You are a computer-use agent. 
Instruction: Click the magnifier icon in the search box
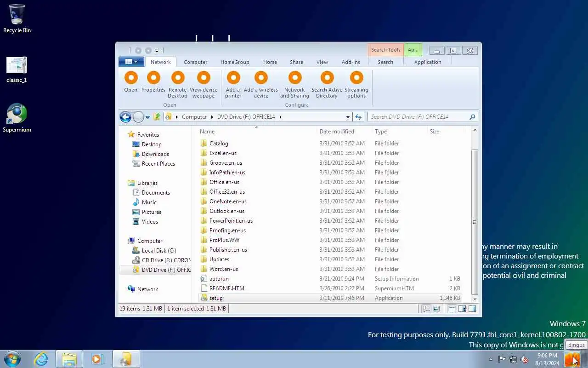click(x=472, y=117)
